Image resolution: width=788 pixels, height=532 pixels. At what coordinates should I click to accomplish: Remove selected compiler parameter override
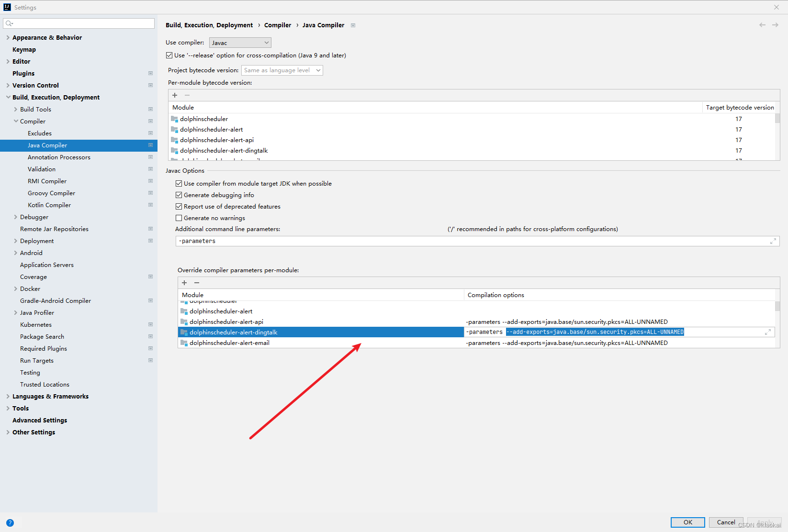(197, 283)
